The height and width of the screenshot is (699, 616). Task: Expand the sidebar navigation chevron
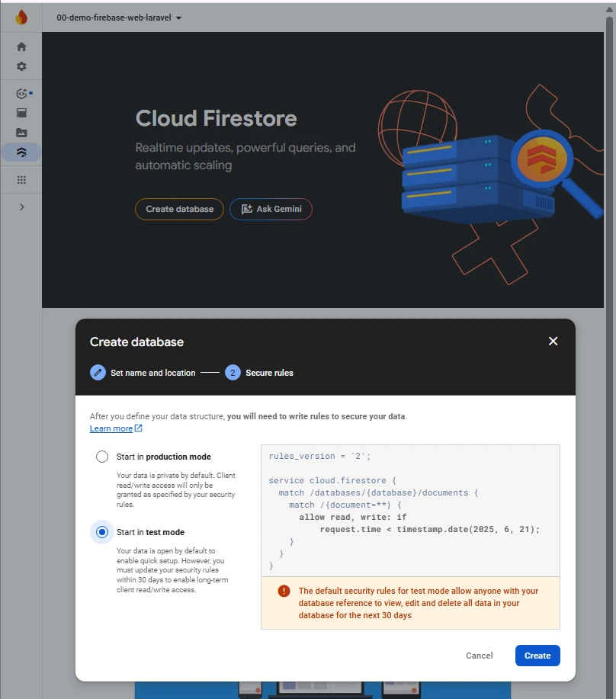(21, 207)
